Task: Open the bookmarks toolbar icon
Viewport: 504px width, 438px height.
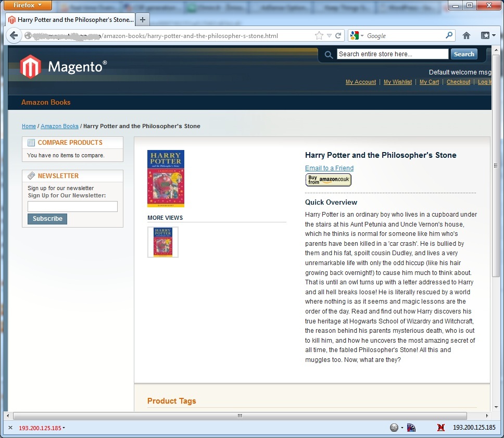Action: click(488, 35)
